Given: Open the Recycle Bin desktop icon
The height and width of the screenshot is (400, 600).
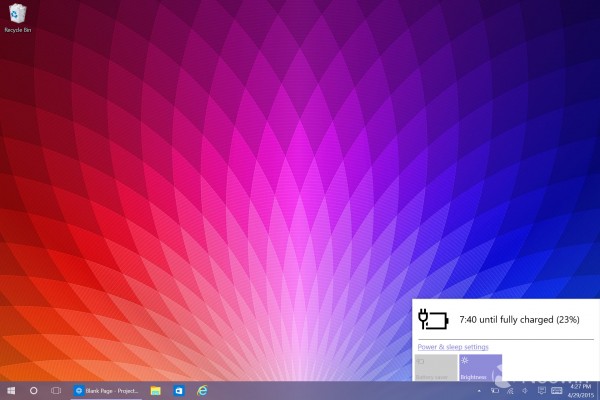Looking at the screenshot, I should click(x=15, y=14).
